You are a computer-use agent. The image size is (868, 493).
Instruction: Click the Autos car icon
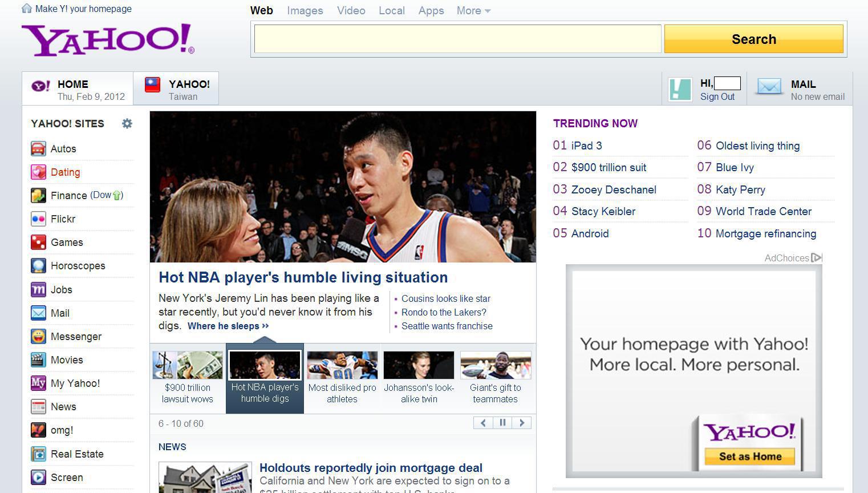point(38,149)
